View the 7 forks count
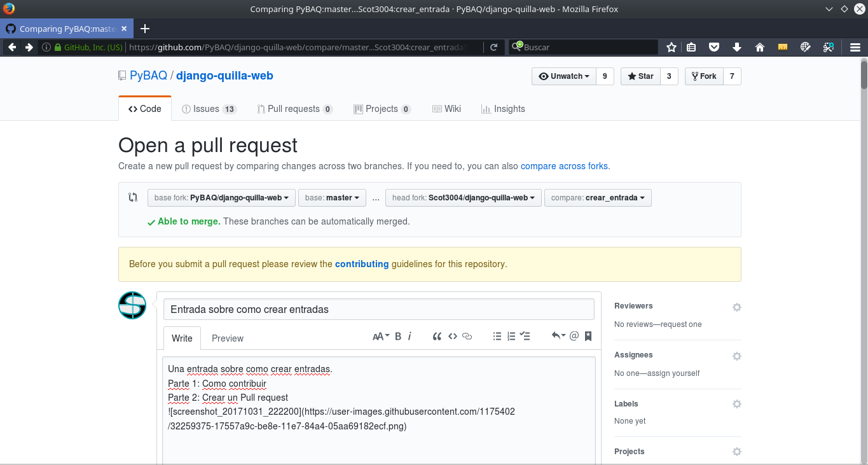 tap(732, 76)
